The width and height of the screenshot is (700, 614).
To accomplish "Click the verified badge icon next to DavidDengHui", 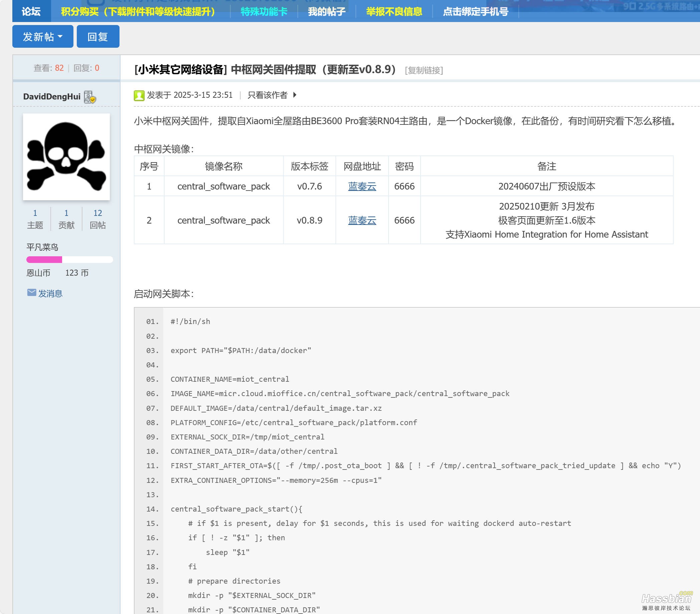I will (90, 97).
